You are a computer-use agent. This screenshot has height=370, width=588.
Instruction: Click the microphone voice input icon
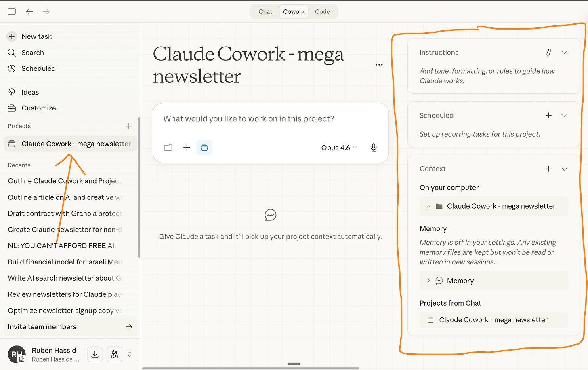click(x=374, y=148)
